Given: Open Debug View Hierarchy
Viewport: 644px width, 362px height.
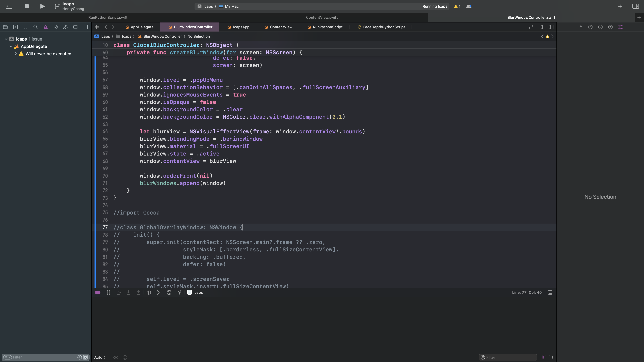Looking at the screenshot, I should click(149, 293).
